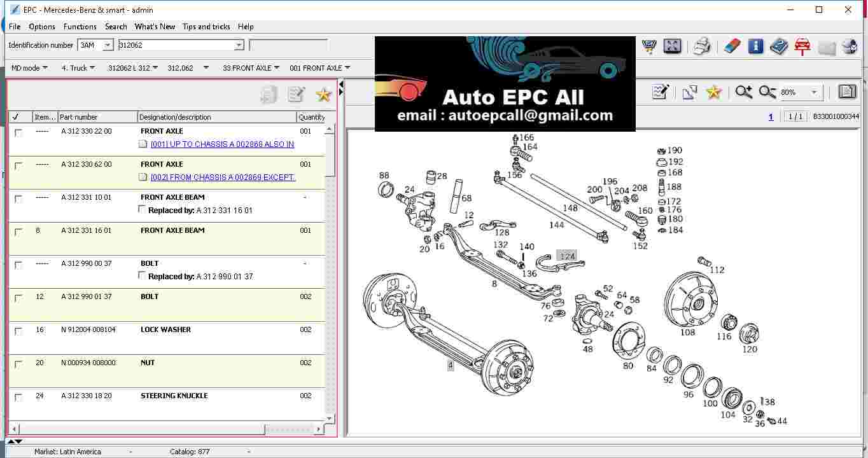The height and width of the screenshot is (458, 868).
Task: Click the parts list scroll-down arrow
Action: [x=330, y=419]
